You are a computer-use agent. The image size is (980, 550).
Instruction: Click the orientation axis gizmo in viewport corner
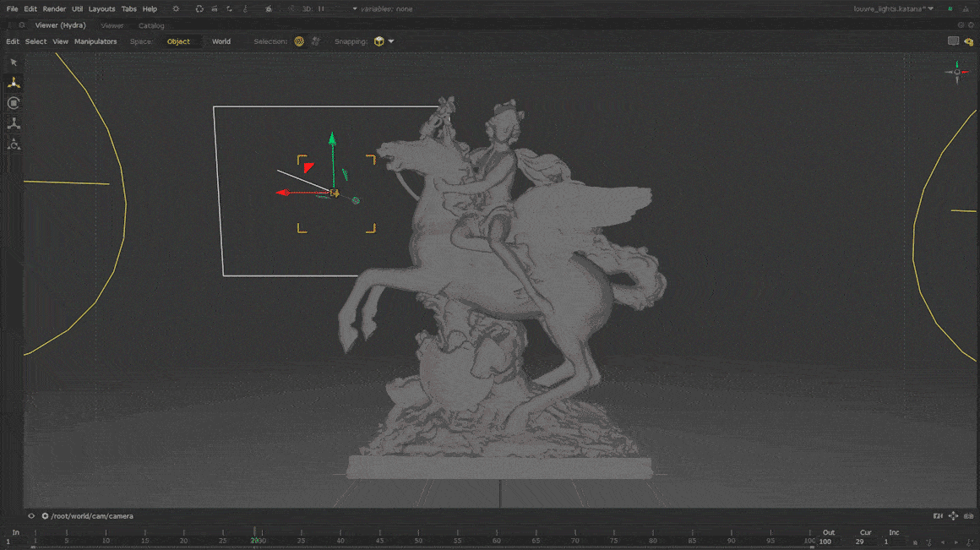point(957,73)
